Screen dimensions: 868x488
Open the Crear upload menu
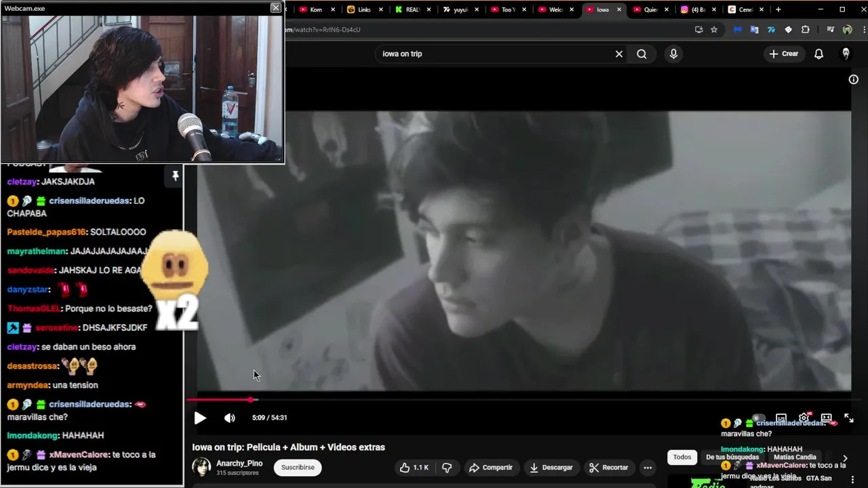pos(784,54)
